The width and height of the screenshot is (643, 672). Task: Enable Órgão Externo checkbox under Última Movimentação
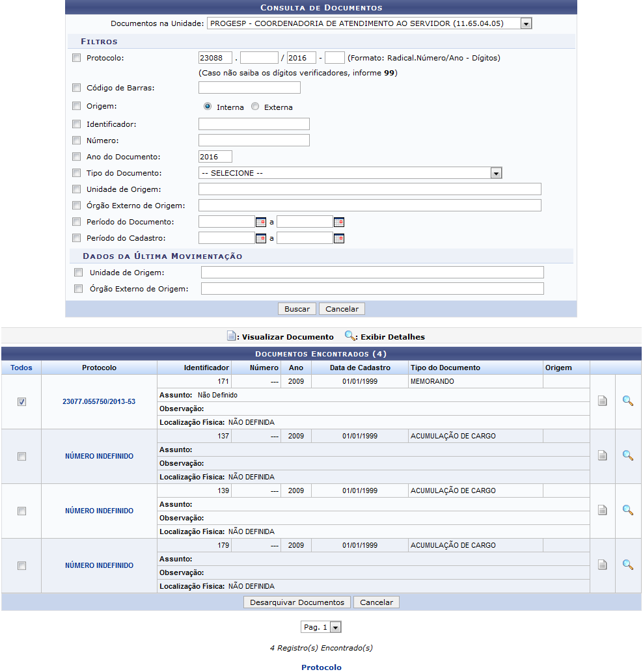click(x=79, y=288)
